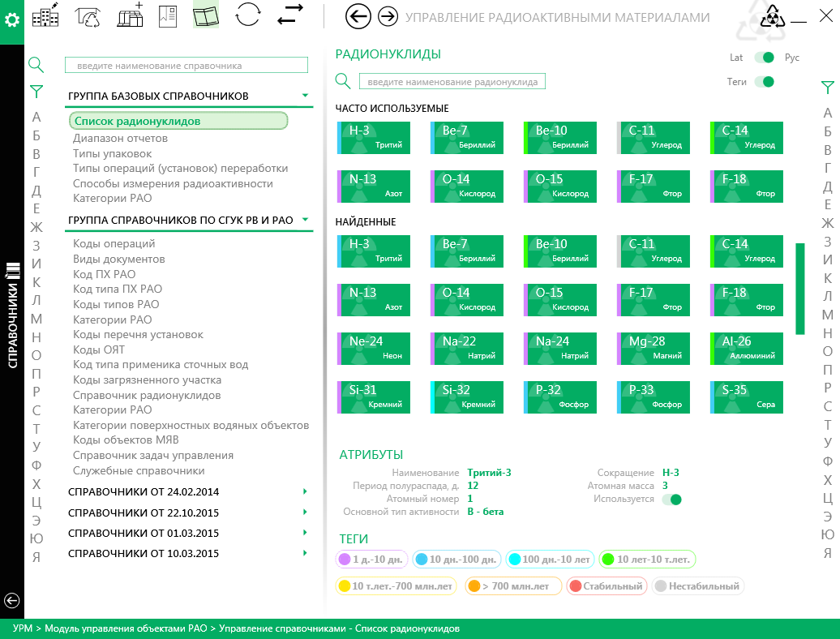Expand СПРАВОЧНИКИ ОТ 22.10.2015 arrow
The width and height of the screenshot is (840, 639).
(x=305, y=512)
